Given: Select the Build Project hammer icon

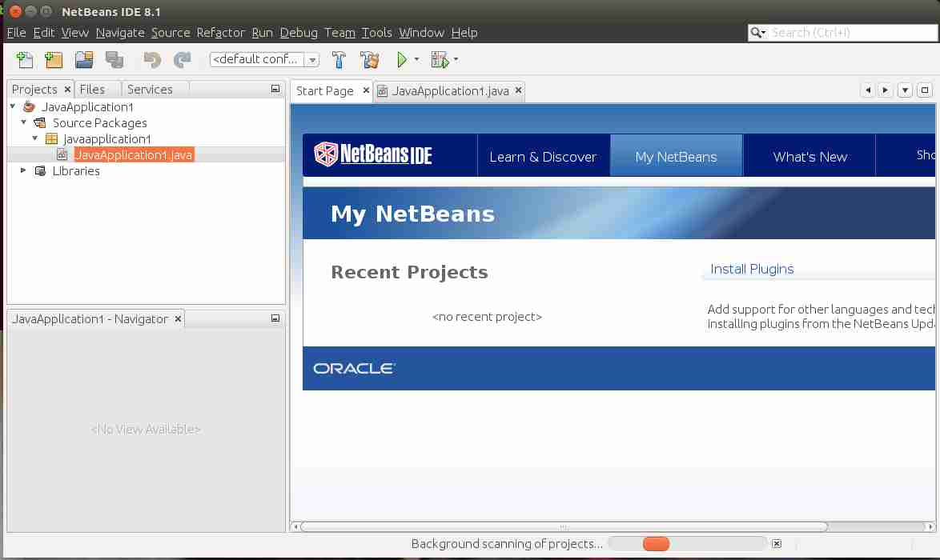Looking at the screenshot, I should coord(337,59).
